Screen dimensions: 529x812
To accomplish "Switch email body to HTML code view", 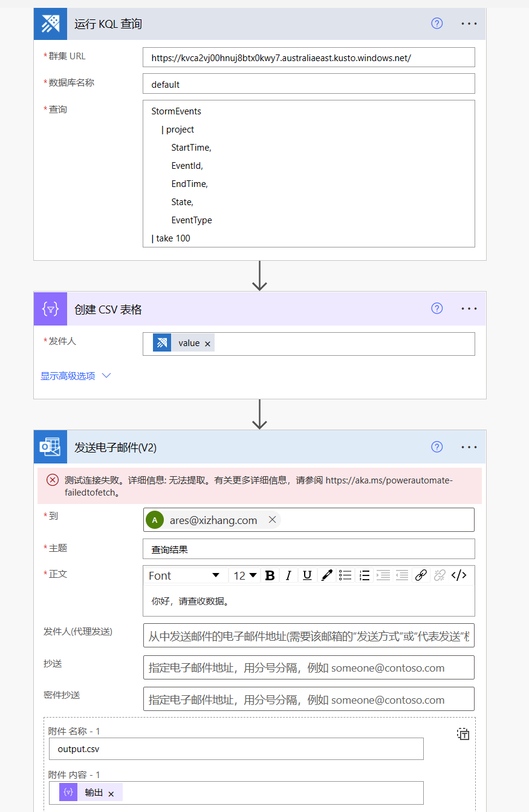I will click(459, 575).
